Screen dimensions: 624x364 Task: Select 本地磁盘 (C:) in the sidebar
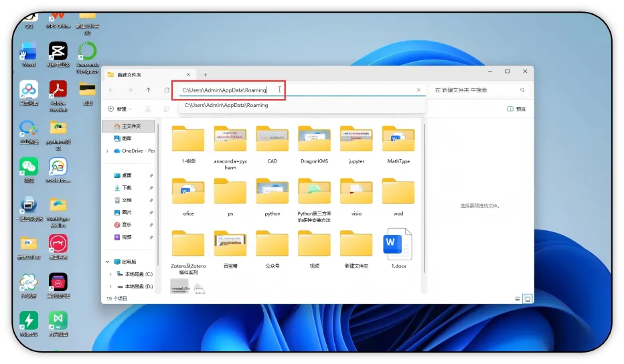point(135,274)
